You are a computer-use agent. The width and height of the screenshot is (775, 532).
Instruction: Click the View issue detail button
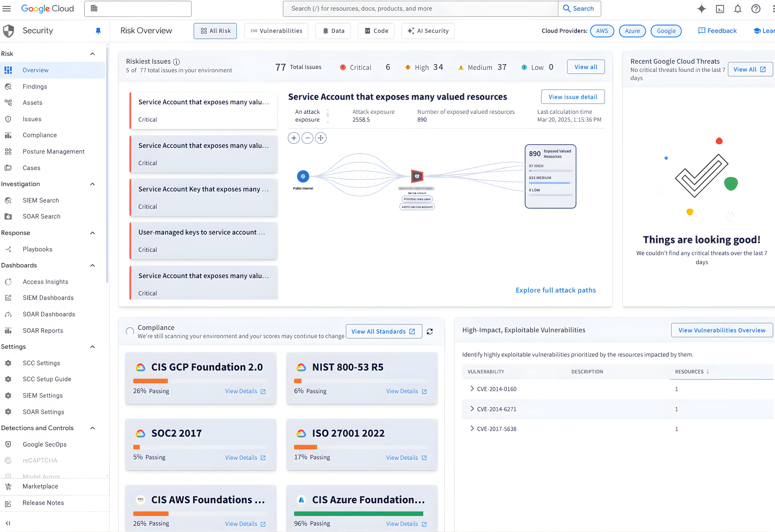[572, 97]
